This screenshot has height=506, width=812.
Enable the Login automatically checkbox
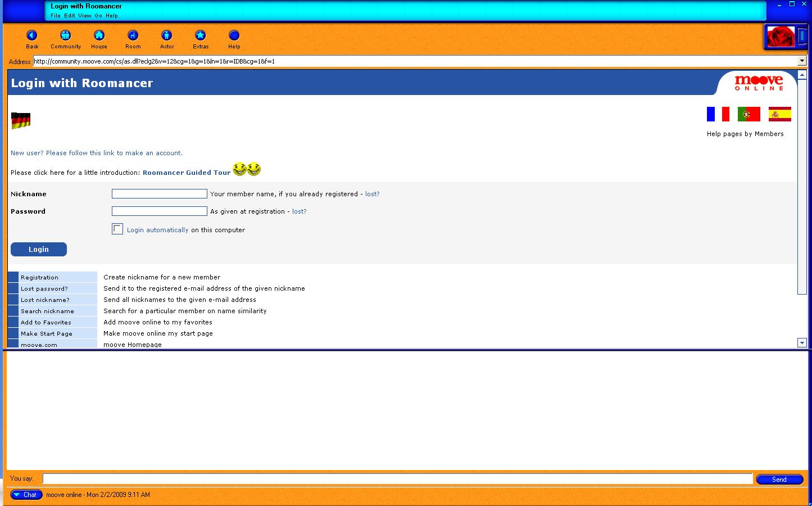(x=117, y=229)
